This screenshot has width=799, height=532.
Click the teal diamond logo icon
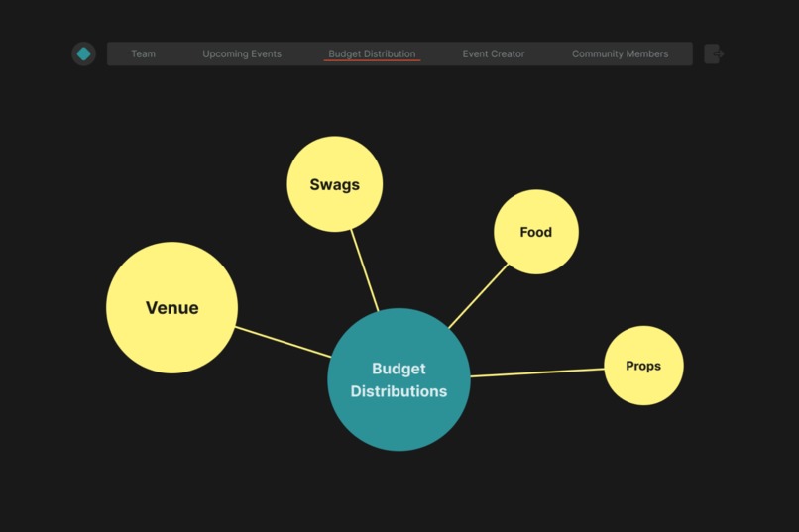coord(83,53)
